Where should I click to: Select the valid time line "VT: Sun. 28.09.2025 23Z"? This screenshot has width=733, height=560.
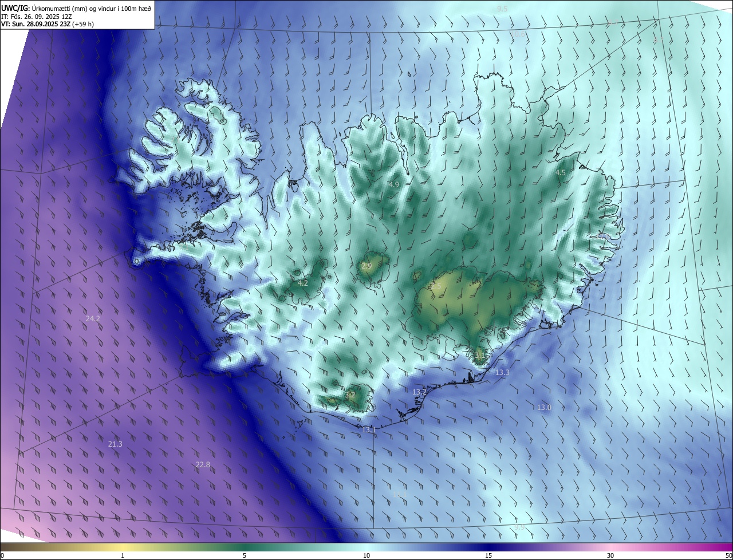48,24
